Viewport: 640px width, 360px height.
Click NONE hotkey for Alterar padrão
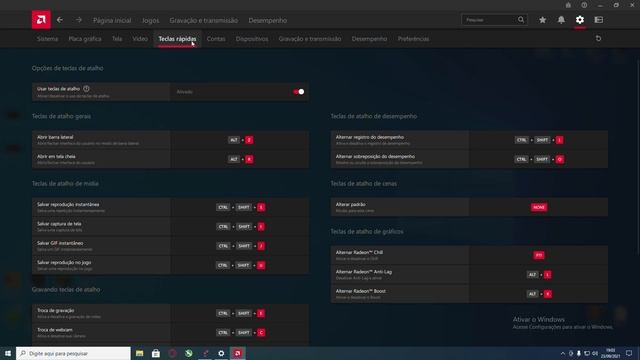(539, 207)
